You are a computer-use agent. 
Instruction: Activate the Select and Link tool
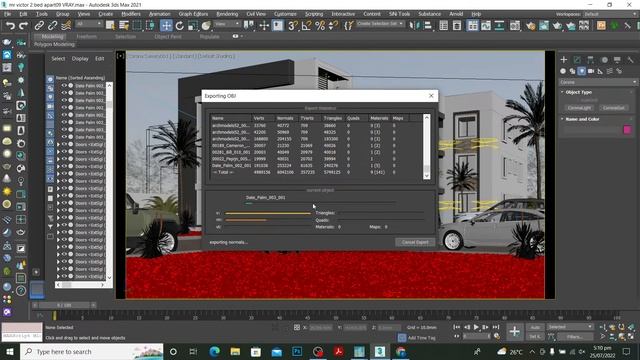tap(39, 26)
